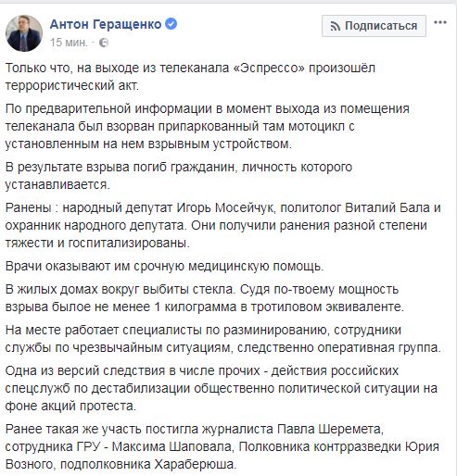
Task: Click the paragraph starting На месте работает
Action: coord(222,339)
